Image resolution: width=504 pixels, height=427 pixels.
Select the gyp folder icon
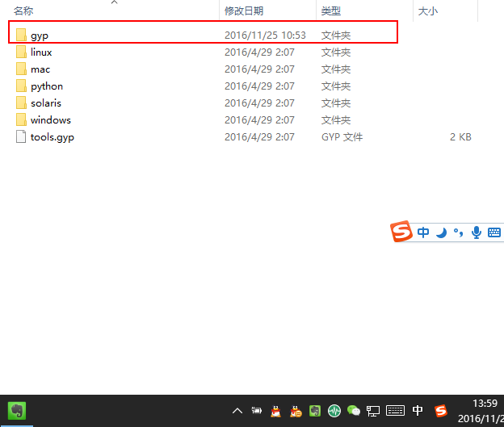[21, 35]
